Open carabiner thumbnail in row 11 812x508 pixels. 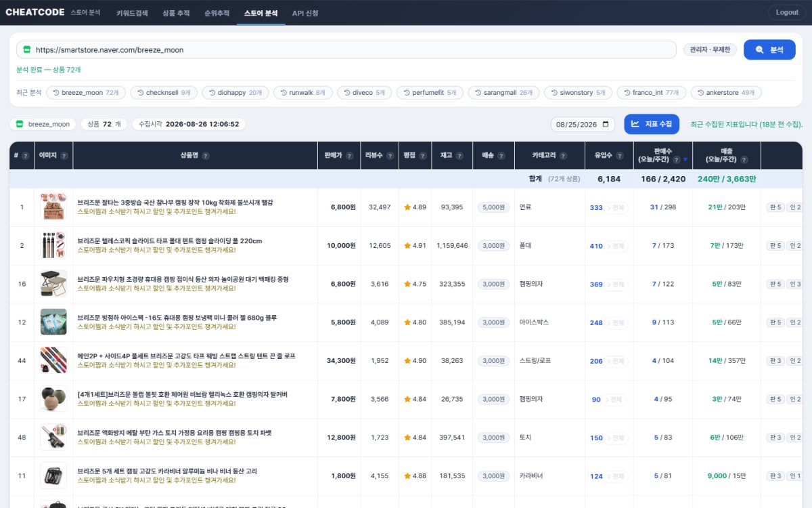pyautogui.click(x=53, y=475)
